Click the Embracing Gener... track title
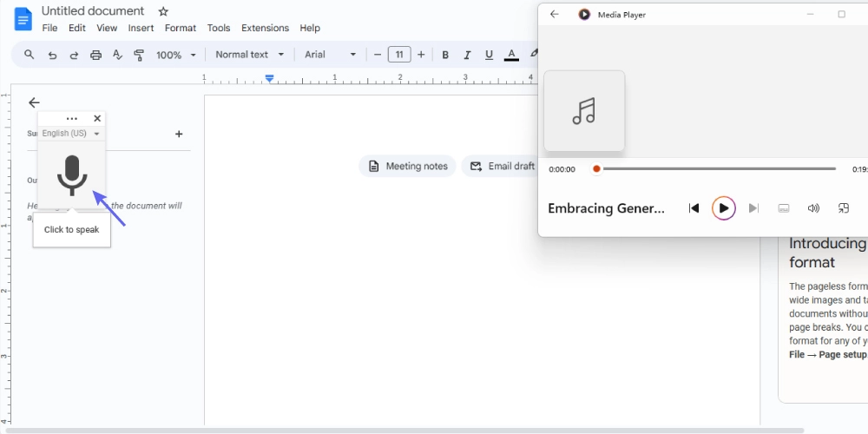This screenshot has width=868, height=434. tap(606, 208)
